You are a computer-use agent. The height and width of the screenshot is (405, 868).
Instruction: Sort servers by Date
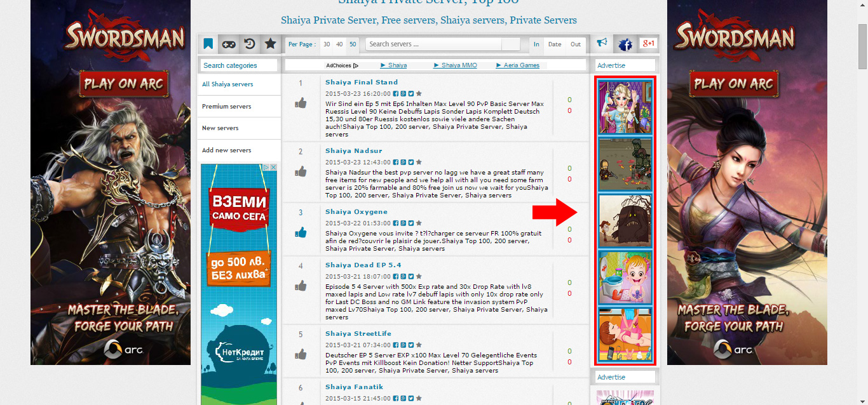pos(555,44)
